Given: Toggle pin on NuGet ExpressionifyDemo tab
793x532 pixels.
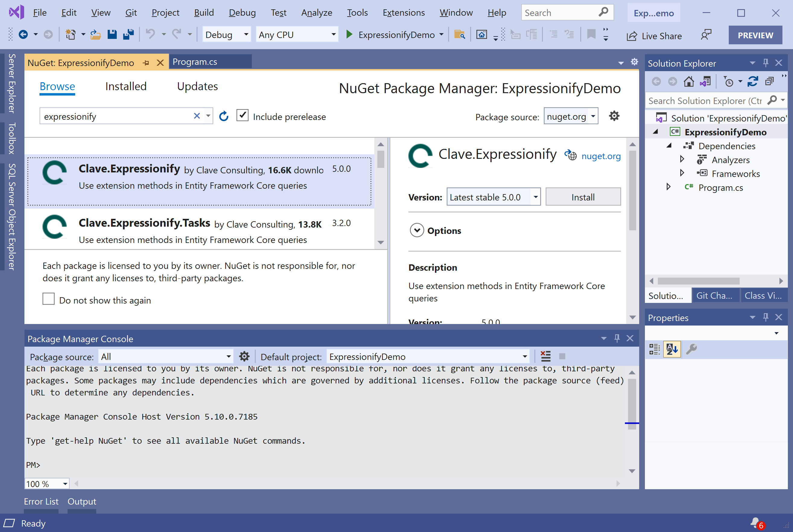Looking at the screenshot, I should pyautogui.click(x=146, y=63).
